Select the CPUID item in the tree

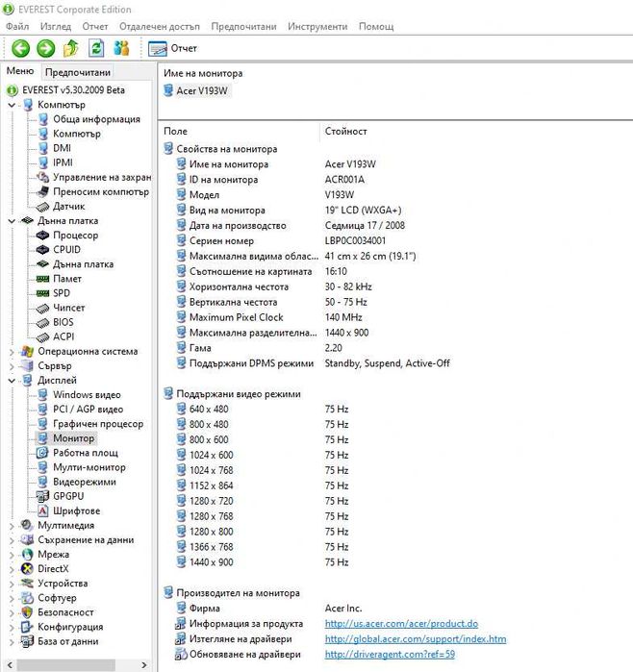[x=67, y=250]
